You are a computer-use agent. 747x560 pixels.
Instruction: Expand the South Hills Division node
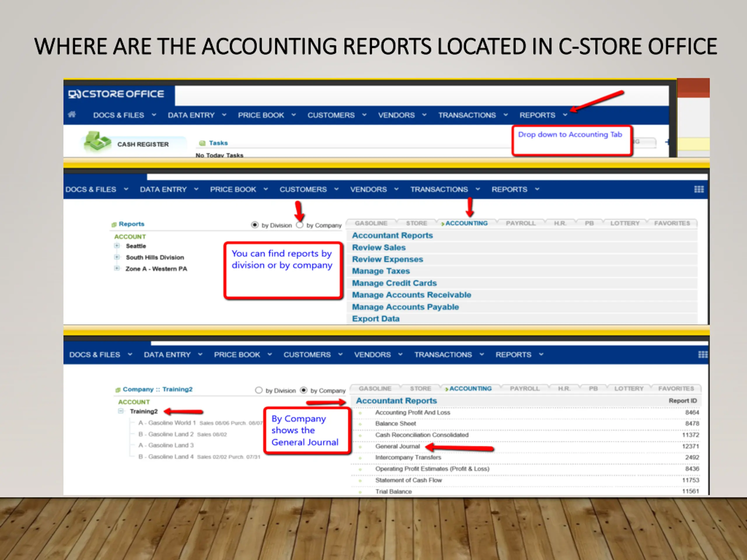(x=117, y=257)
